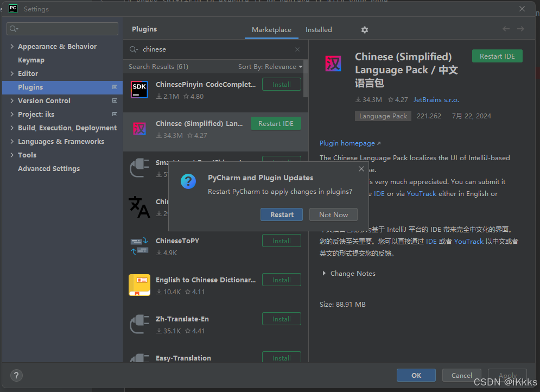Open the Sort By: Relevance dropdown

click(270, 66)
